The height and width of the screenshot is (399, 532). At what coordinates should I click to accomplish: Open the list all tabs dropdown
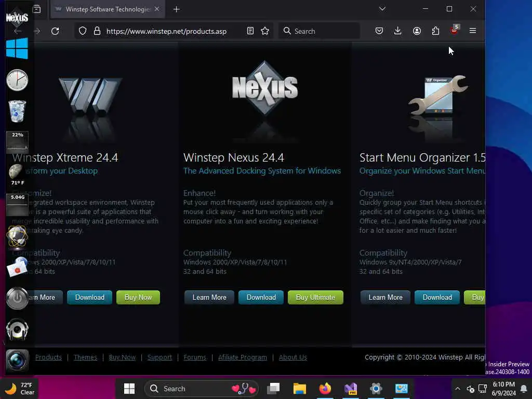[382, 9]
